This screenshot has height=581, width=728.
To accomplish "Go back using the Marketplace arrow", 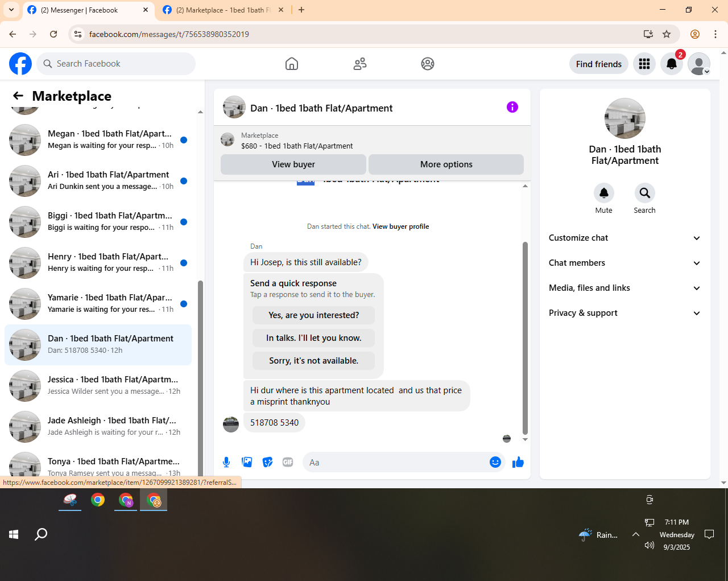I will point(18,96).
